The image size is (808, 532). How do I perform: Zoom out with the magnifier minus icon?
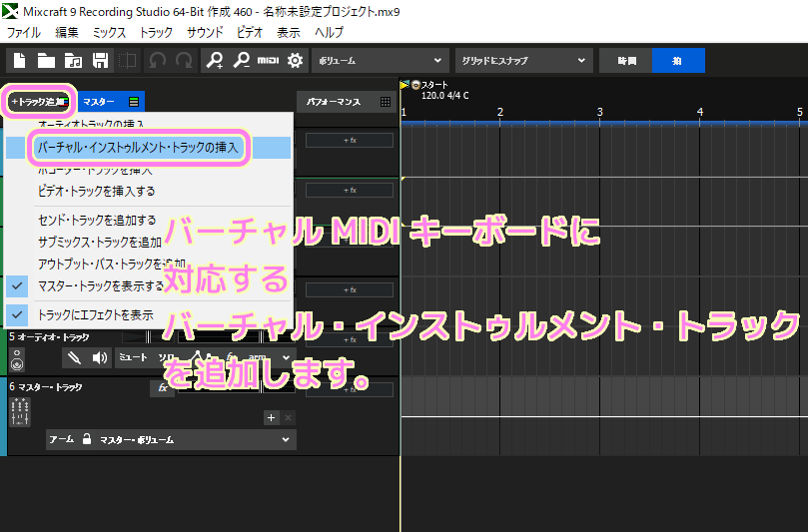pos(241,60)
